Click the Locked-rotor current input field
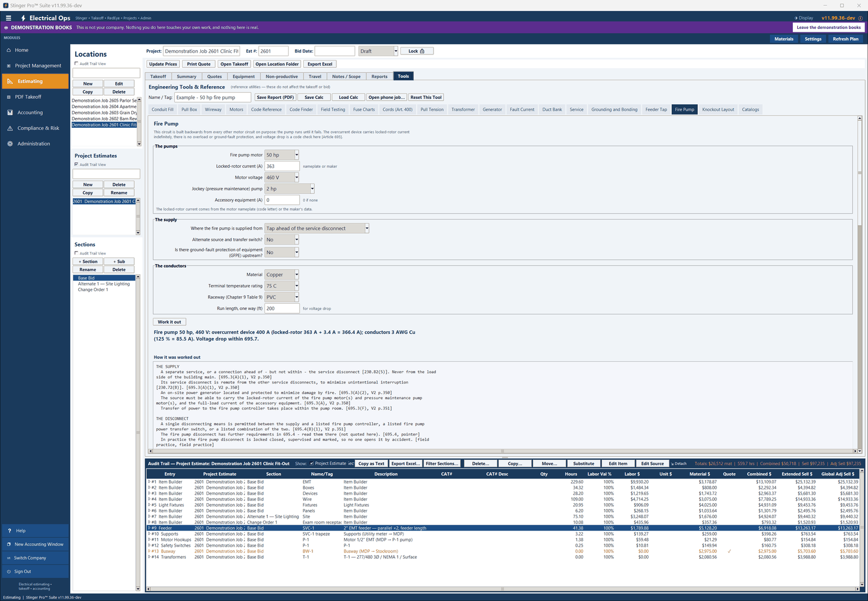Viewport: 868px width, 601px height. tap(282, 166)
